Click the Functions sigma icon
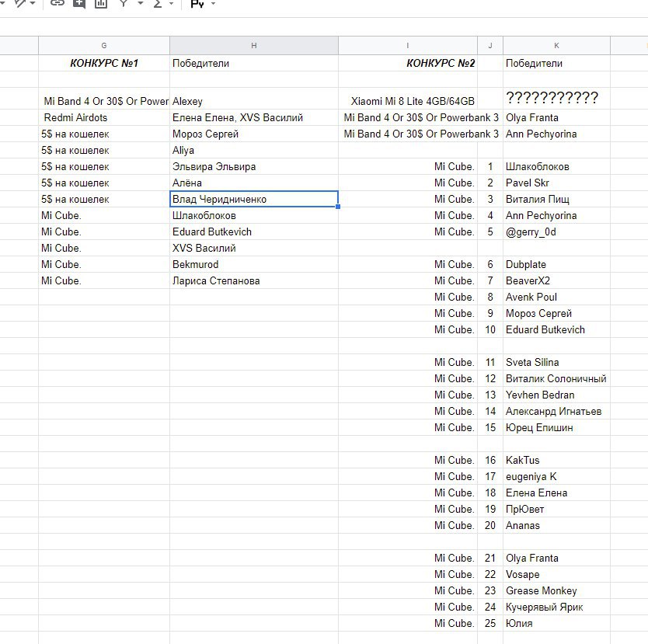The width and height of the screenshot is (648, 644). point(158,3)
